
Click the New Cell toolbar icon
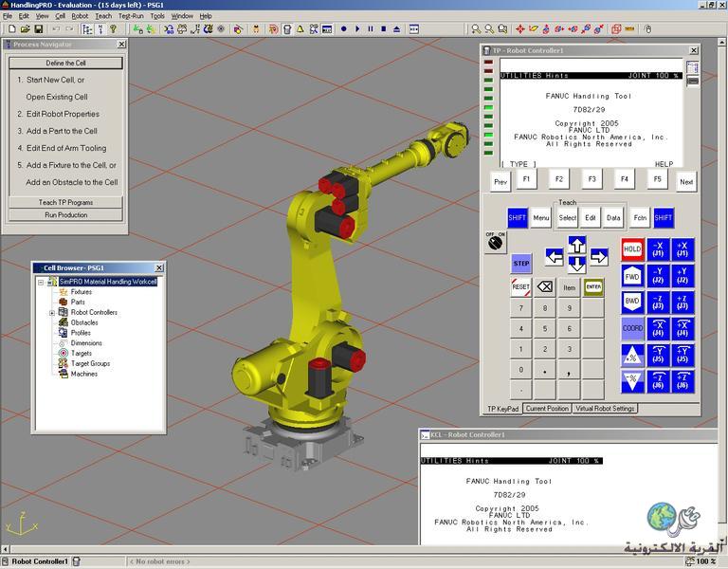[12, 28]
